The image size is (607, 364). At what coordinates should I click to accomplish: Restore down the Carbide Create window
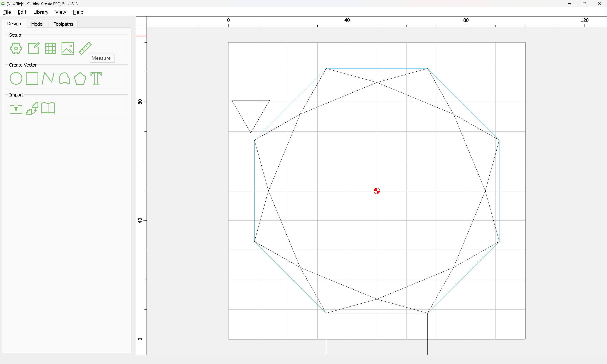click(x=584, y=4)
